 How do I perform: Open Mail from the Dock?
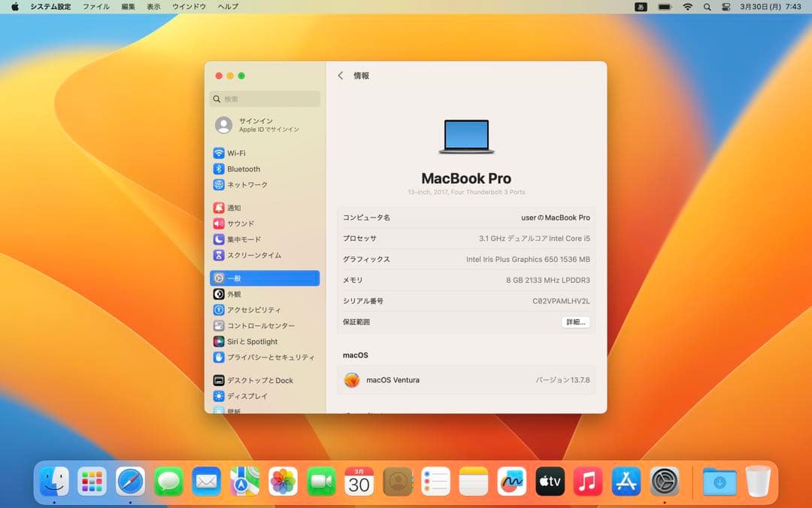(207, 482)
